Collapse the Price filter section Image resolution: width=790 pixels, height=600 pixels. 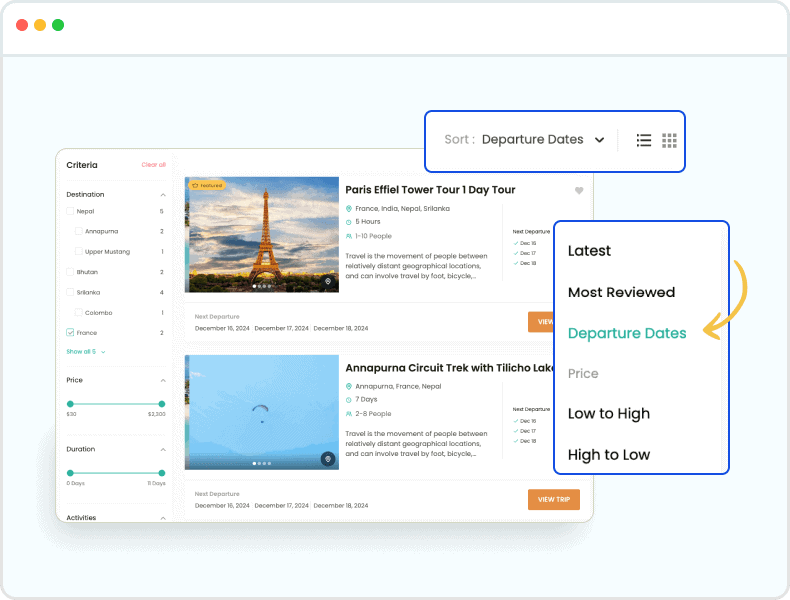(x=162, y=381)
